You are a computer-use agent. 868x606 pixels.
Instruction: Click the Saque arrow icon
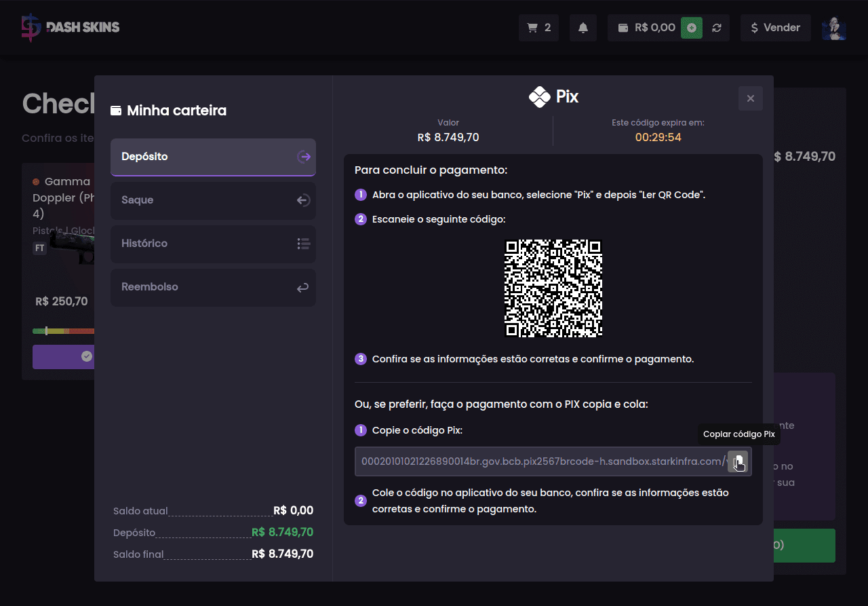(303, 200)
